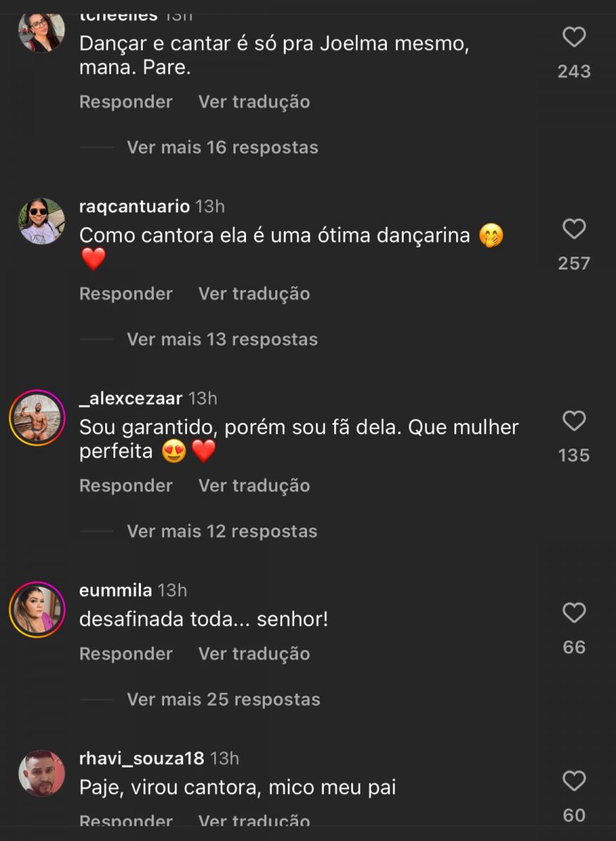The image size is (616, 841).
Task: Translate _alexcezaar's comment with Ver tradução
Action: [253, 485]
